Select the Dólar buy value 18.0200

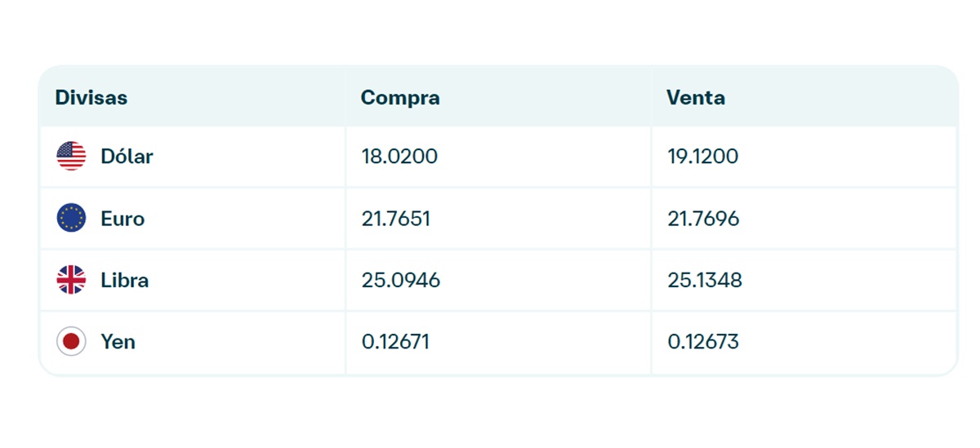[x=399, y=156]
